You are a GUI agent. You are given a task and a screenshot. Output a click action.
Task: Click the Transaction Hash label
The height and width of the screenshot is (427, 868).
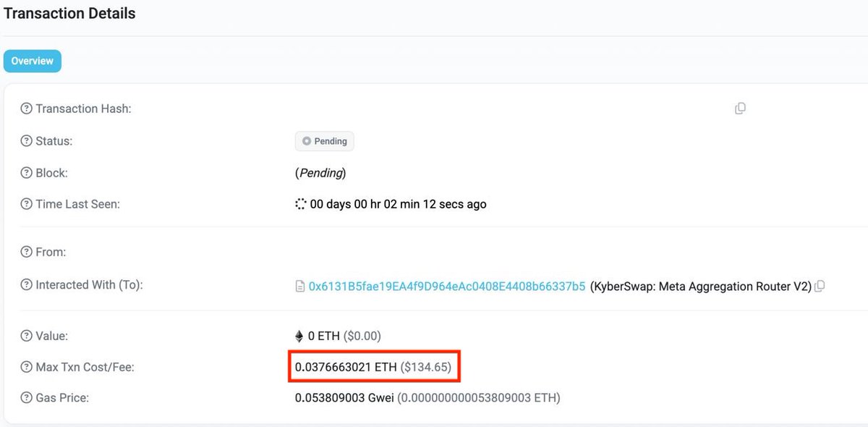point(83,109)
